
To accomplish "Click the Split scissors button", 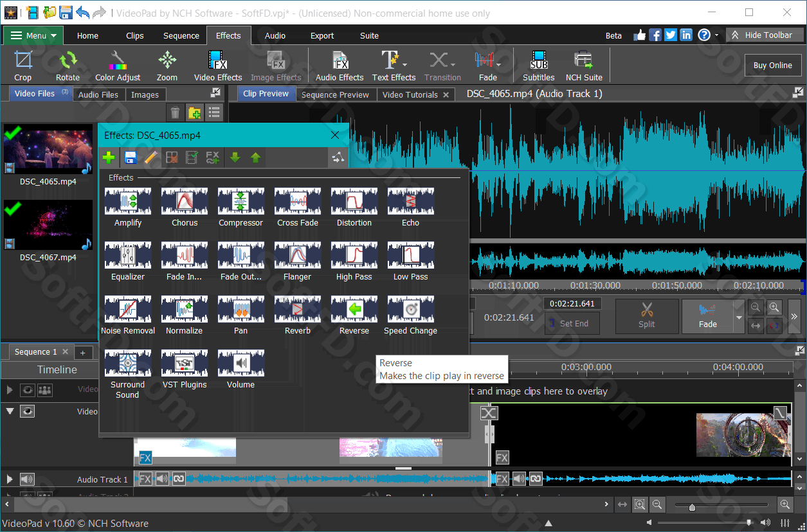I will (x=647, y=316).
